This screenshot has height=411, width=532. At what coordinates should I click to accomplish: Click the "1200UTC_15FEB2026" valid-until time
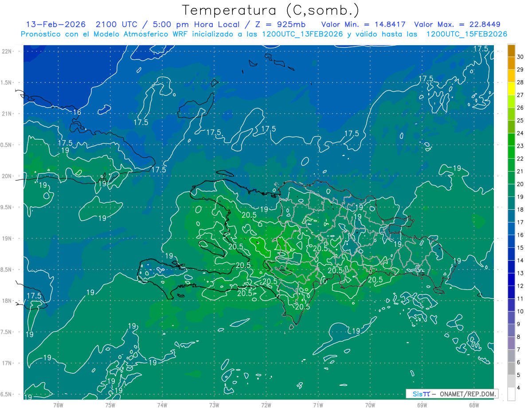coord(467,34)
